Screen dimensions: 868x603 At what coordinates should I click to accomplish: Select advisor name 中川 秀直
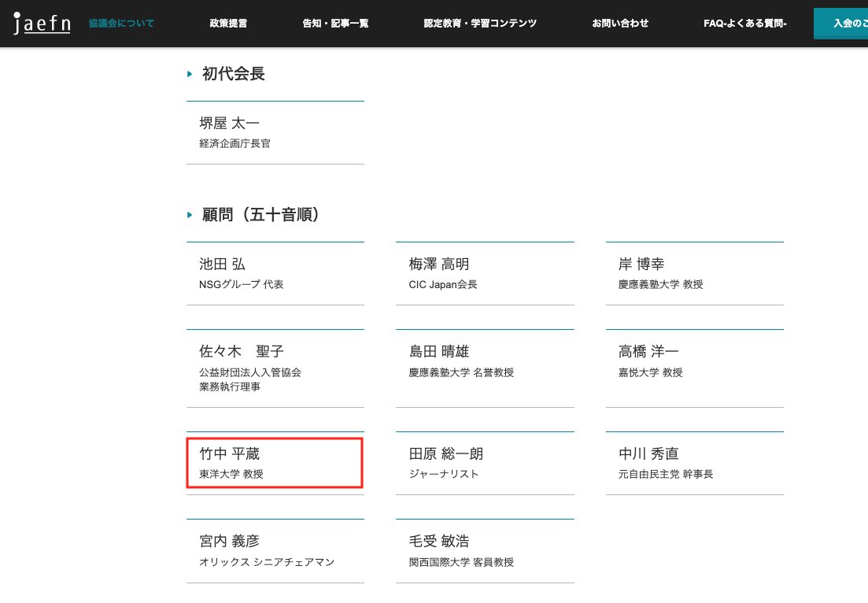[648, 453]
